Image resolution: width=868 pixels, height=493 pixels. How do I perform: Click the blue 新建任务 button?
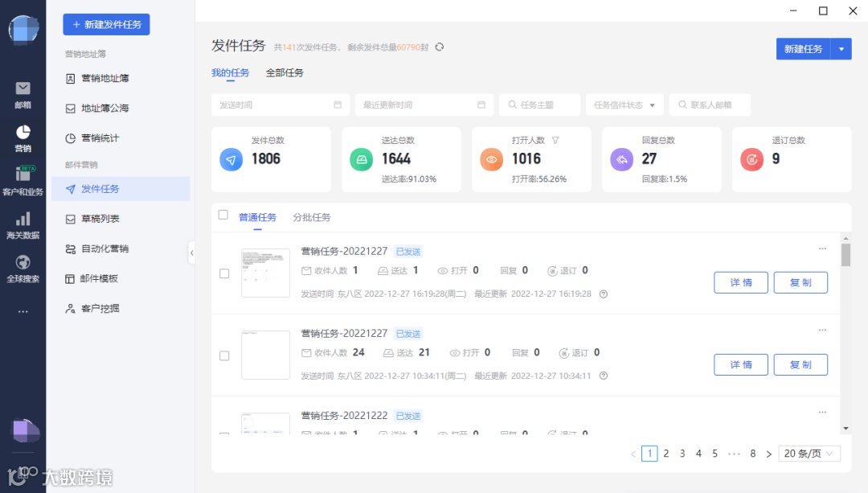pos(803,49)
